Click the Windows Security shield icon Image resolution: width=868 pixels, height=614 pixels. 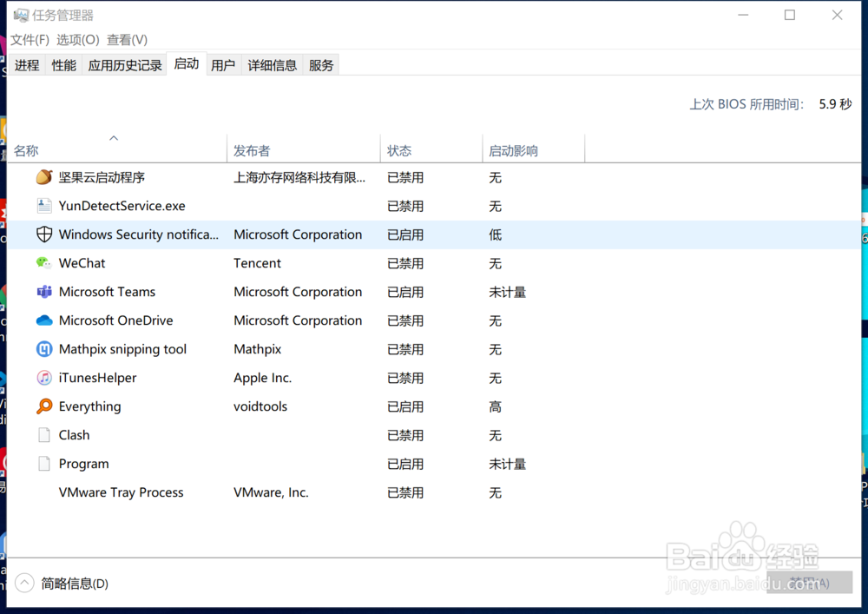pyautogui.click(x=44, y=234)
